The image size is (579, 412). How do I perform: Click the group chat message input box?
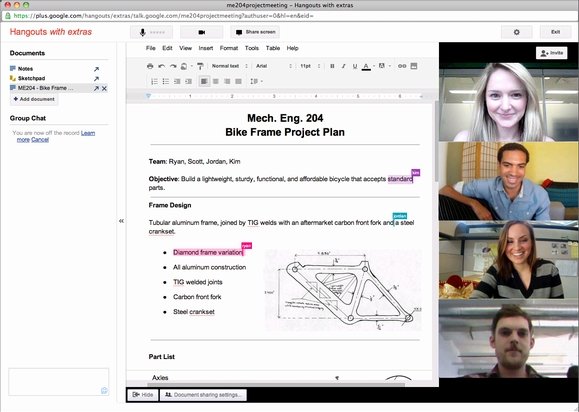pyautogui.click(x=59, y=382)
